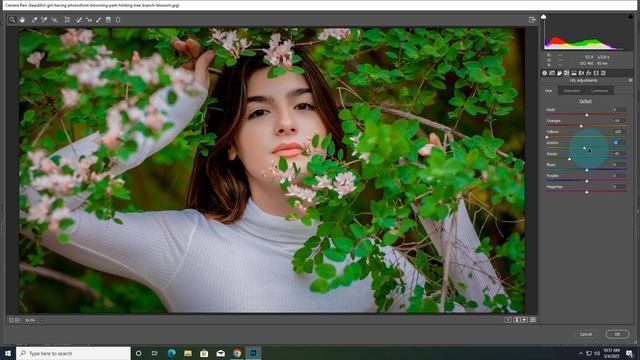Screen dimensions: 640x360
Task: Open the notification center icon
Action: (x=629, y=353)
